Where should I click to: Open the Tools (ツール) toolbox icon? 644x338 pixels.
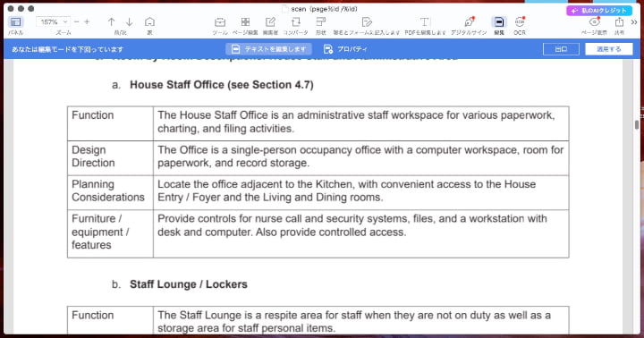point(220,21)
